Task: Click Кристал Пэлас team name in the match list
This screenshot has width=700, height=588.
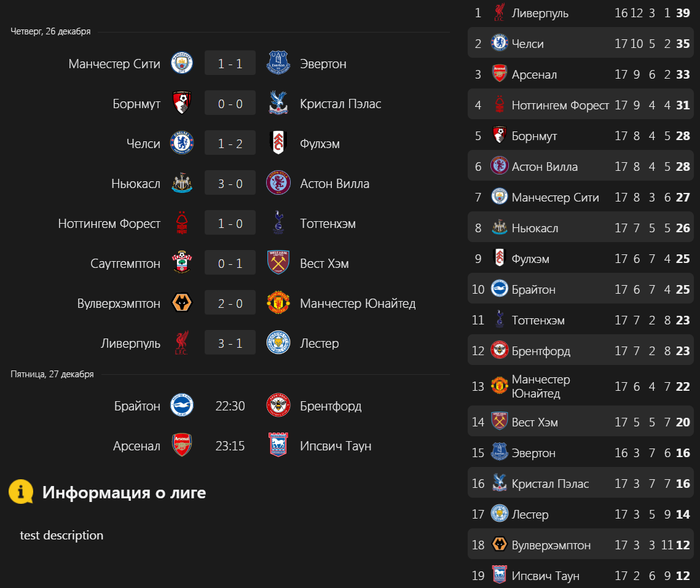Action: tap(340, 103)
